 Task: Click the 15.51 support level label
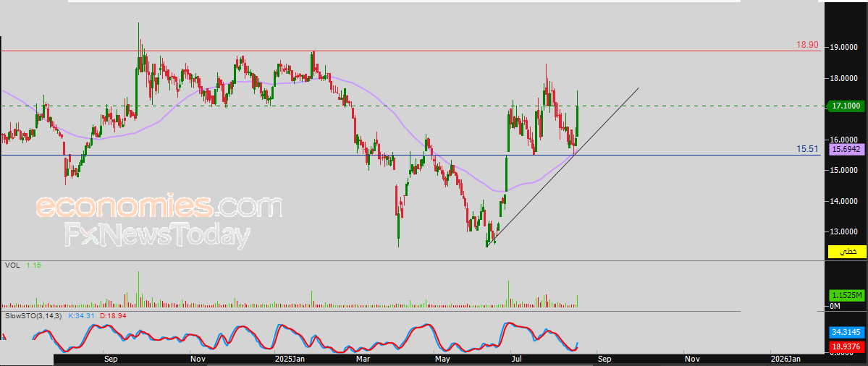click(x=808, y=149)
